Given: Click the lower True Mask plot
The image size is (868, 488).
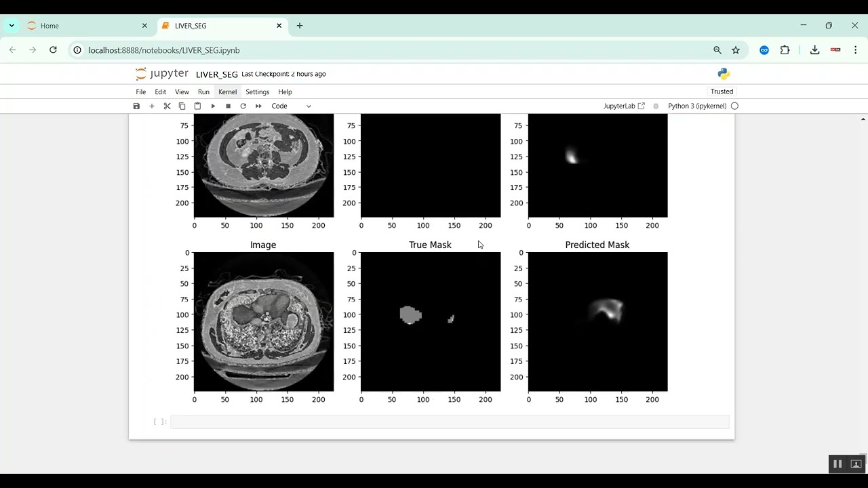Looking at the screenshot, I should click(431, 322).
